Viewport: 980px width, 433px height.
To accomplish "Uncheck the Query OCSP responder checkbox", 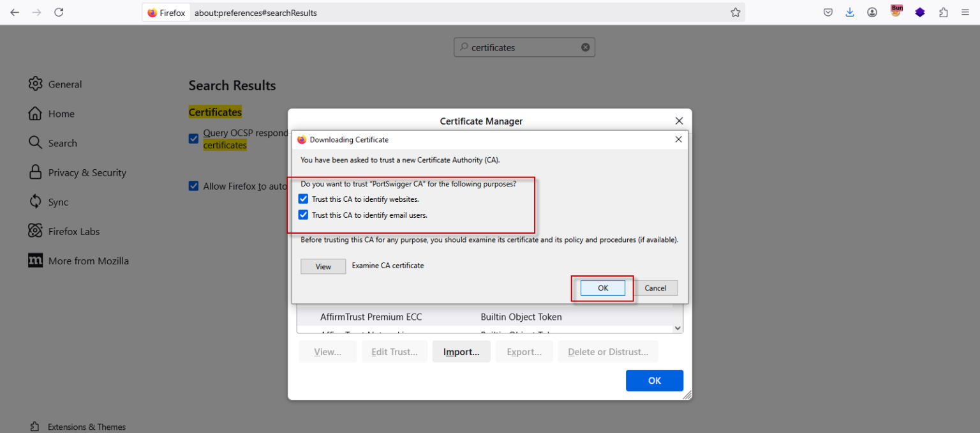I will tap(193, 139).
